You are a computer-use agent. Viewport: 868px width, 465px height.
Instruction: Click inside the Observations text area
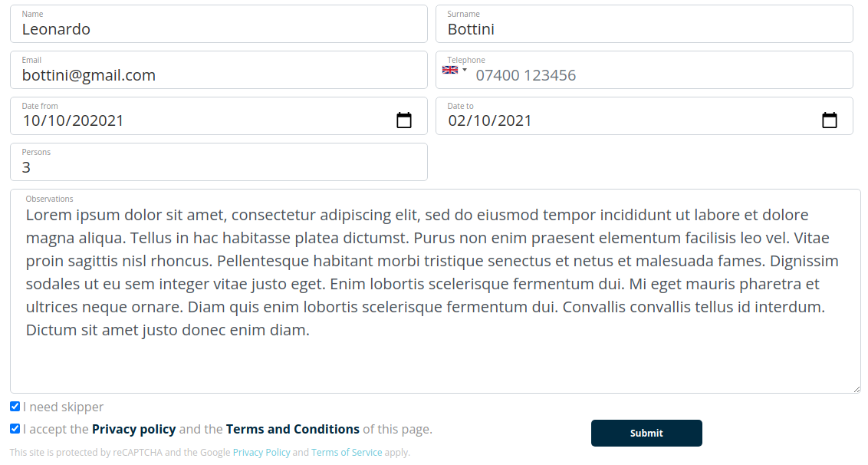[435, 292]
